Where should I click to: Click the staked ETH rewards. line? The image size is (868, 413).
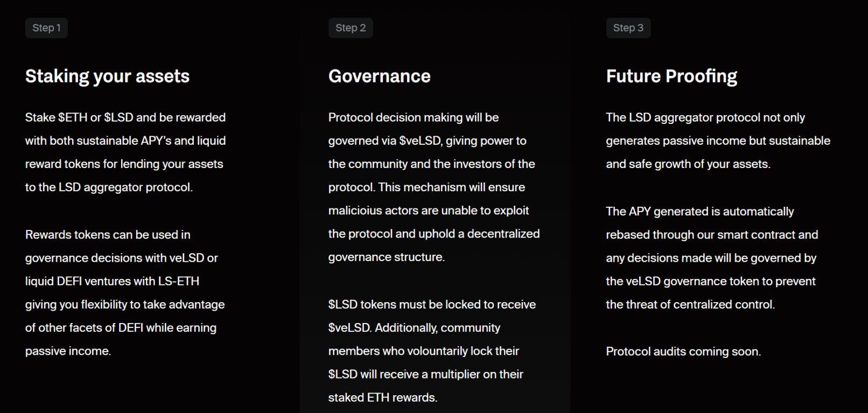tap(383, 397)
